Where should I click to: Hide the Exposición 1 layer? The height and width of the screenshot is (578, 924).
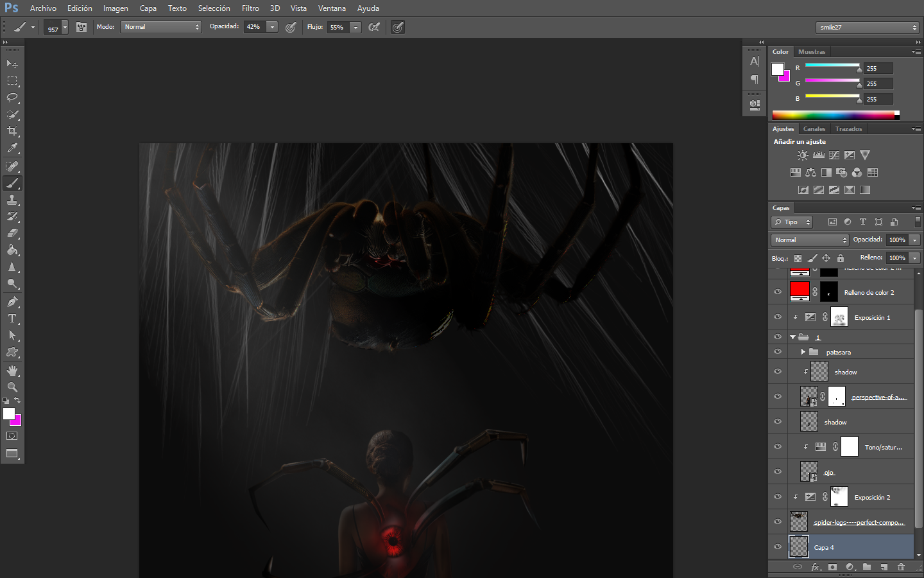click(778, 317)
